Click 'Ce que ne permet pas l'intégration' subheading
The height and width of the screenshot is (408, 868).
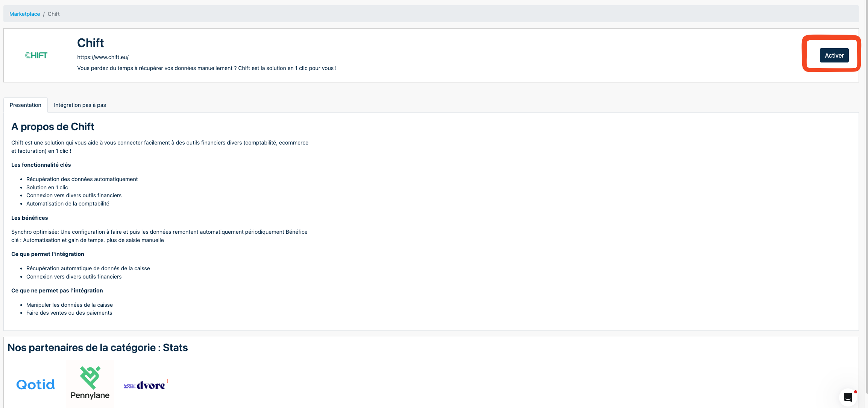(x=57, y=291)
